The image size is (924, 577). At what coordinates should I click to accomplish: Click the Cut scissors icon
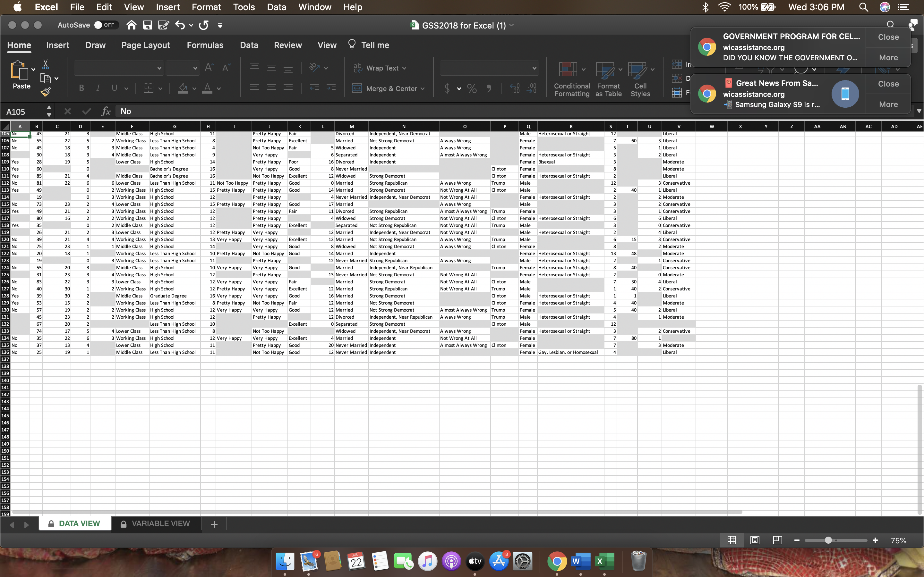tap(46, 64)
